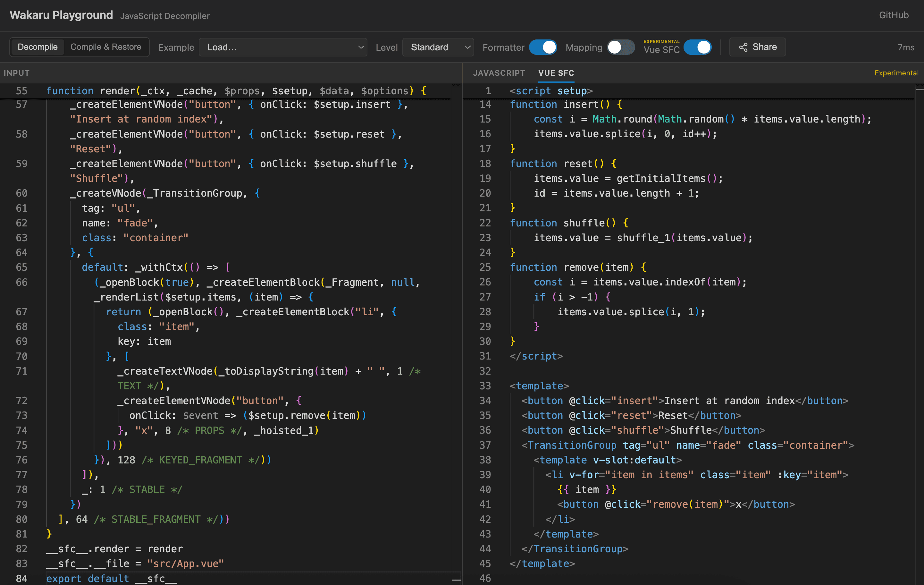
Task: Click the 'KEYED_FRAGMENT' comment line
Action: (x=183, y=460)
